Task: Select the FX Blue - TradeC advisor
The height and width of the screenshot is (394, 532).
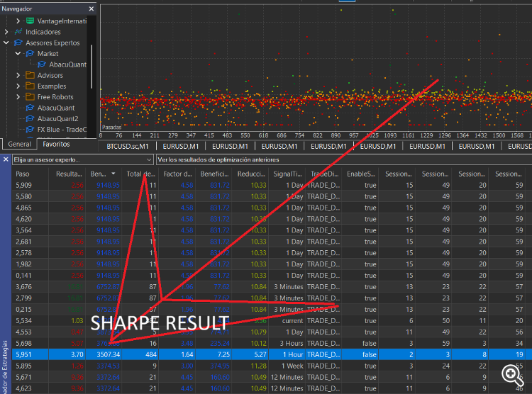Action: coord(62,130)
